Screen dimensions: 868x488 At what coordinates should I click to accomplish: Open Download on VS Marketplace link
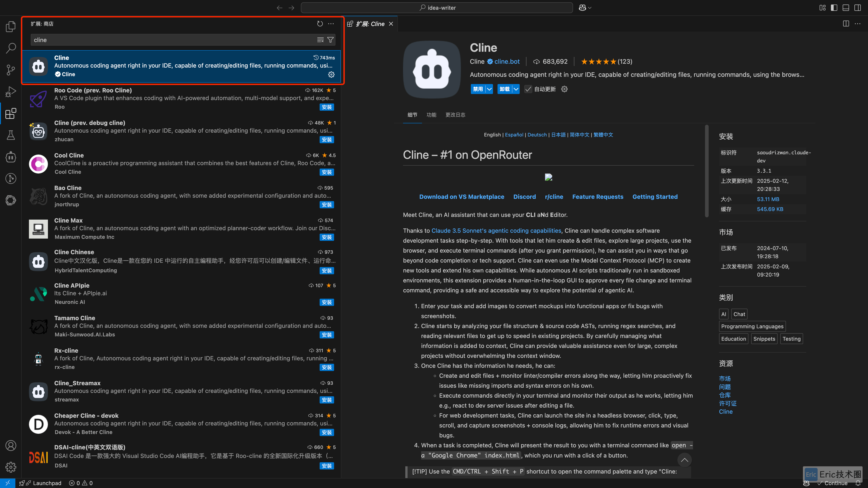coord(462,197)
